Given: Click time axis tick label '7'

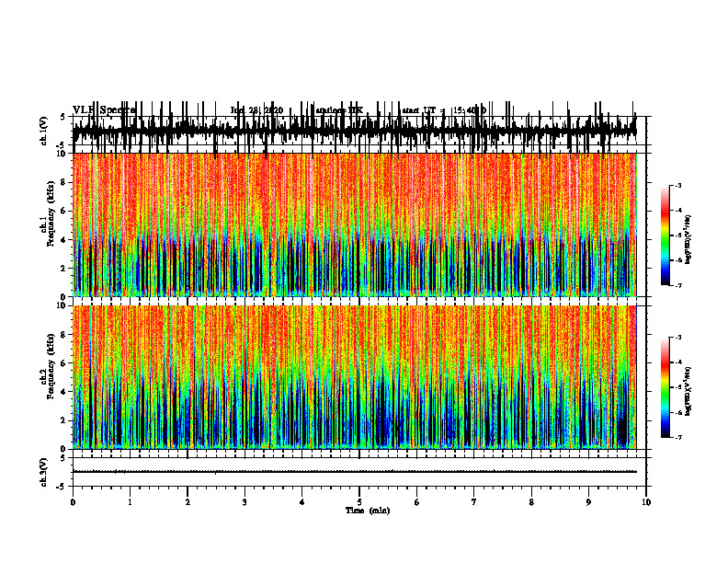Looking at the screenshot, I should click(474, 502).
